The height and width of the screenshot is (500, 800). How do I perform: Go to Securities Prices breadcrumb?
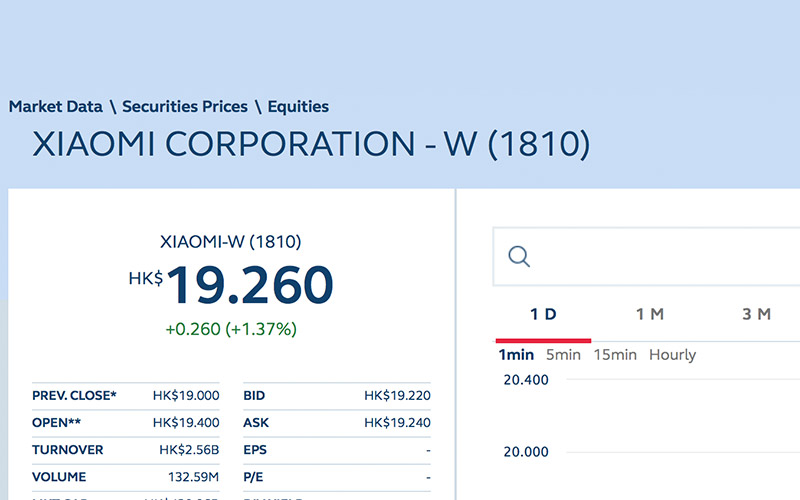click(185, 107)
